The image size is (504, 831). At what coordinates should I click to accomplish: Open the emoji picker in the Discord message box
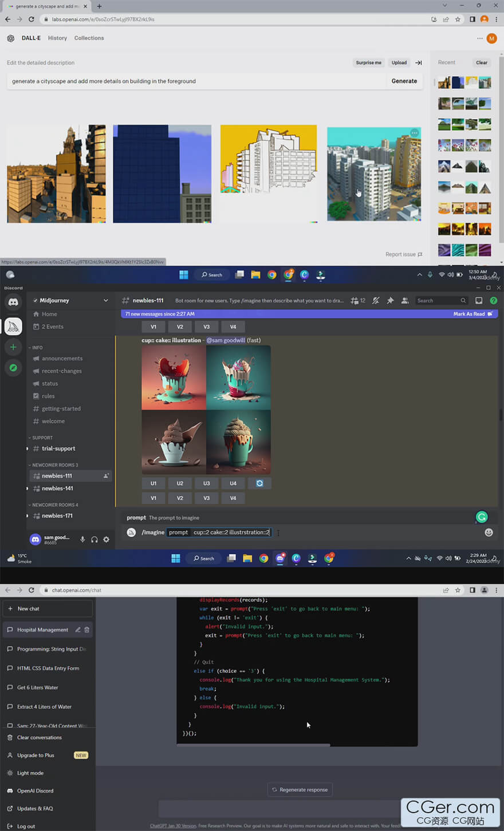click(489, 532)
